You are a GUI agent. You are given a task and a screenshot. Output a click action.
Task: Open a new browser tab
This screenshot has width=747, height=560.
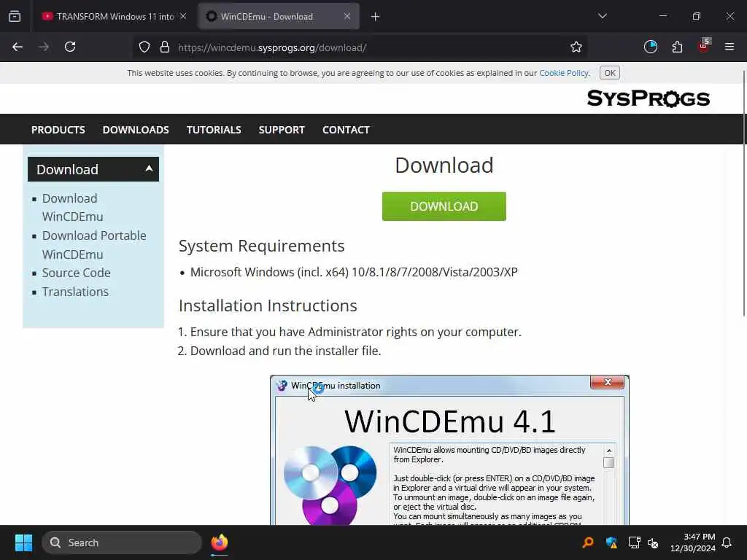pyautogui.click(x=376, y=17)
